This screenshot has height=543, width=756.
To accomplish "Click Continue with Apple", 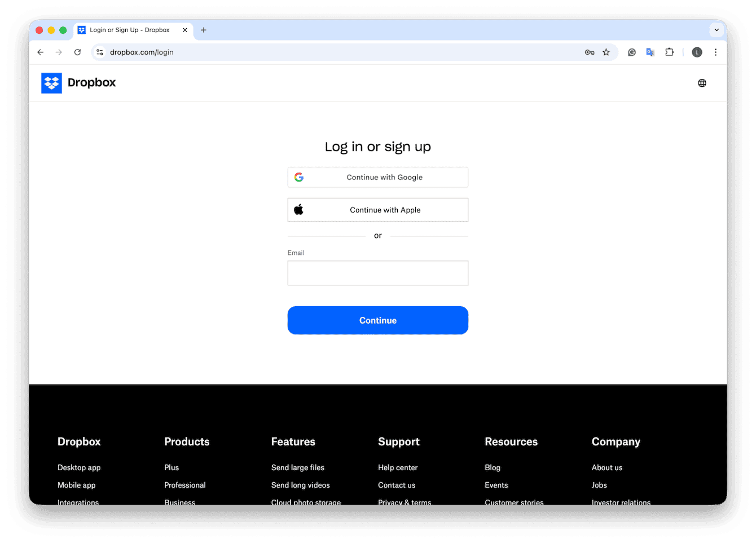I will (377, 209).
